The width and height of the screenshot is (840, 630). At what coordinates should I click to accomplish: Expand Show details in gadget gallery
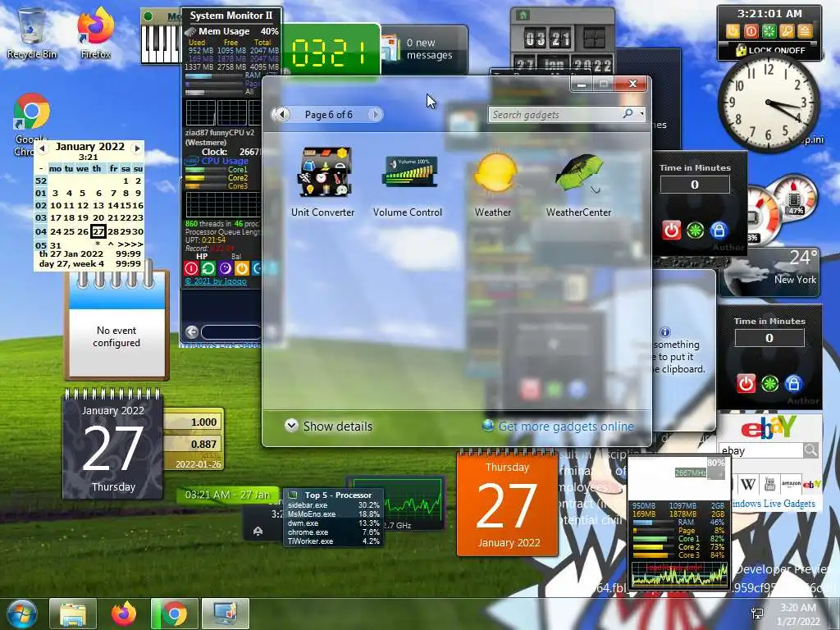328,427
